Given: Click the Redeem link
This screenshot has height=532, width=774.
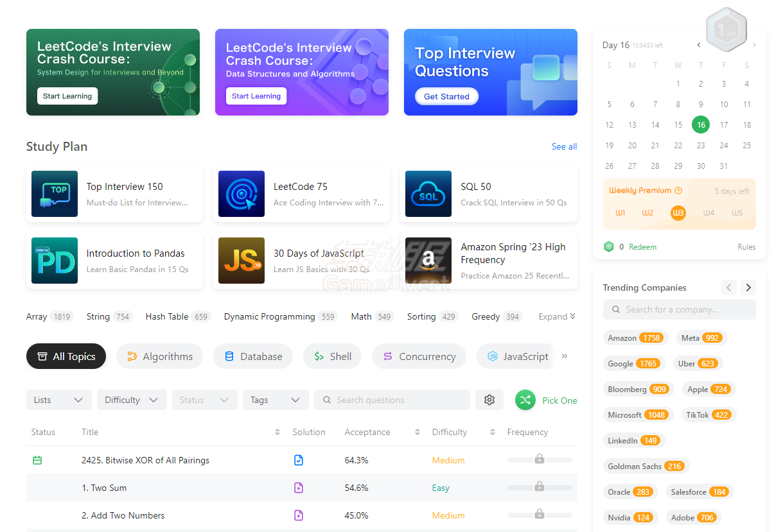Looking at the screenshot, I should [x=642, y=246].
